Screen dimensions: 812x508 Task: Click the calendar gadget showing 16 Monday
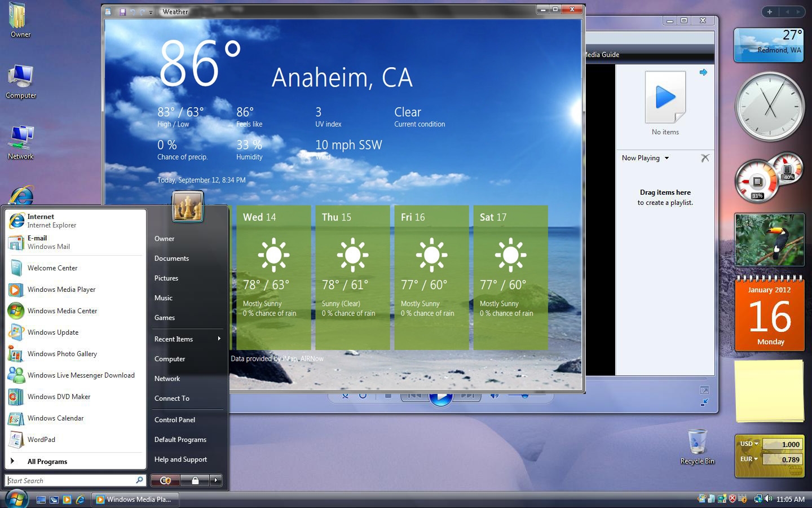pyautogui.click(x=770, y=313)
